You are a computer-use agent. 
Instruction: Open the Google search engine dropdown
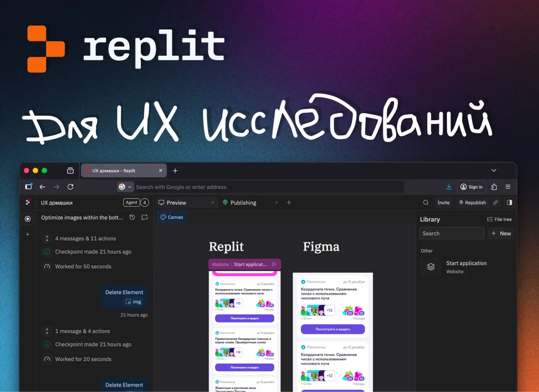click(x=125, y=187)
